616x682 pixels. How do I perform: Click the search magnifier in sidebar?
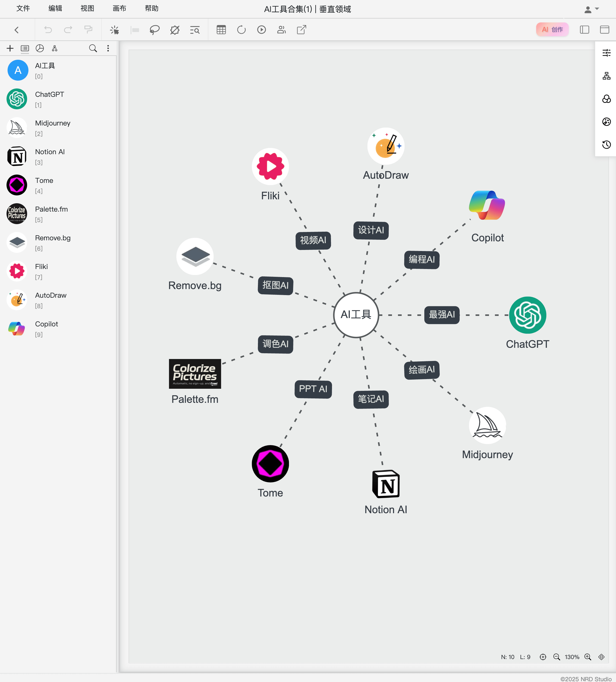(x=93, y=48)
